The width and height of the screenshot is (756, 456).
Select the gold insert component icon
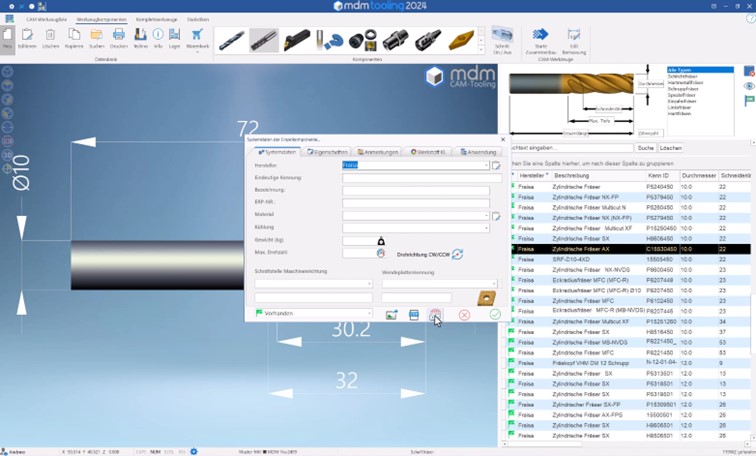[x=461, y=40]
